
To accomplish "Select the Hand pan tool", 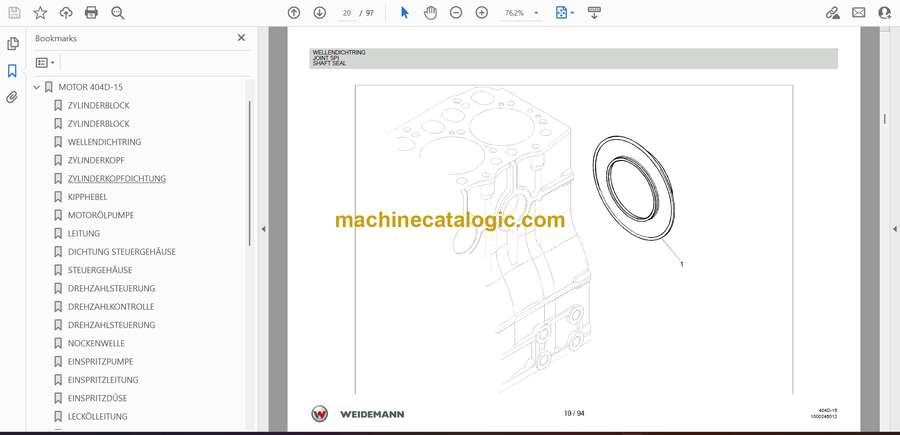I will 431,13.
